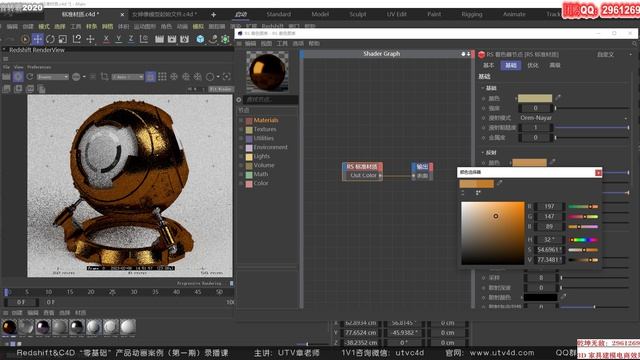Click the grid dots icon in RenderView

click(162, 76)
